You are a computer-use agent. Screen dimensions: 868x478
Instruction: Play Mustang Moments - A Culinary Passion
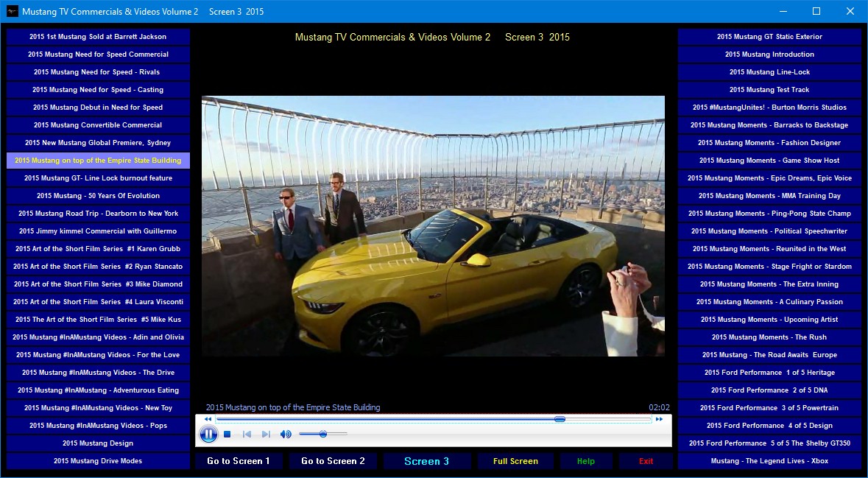point(769,302)
